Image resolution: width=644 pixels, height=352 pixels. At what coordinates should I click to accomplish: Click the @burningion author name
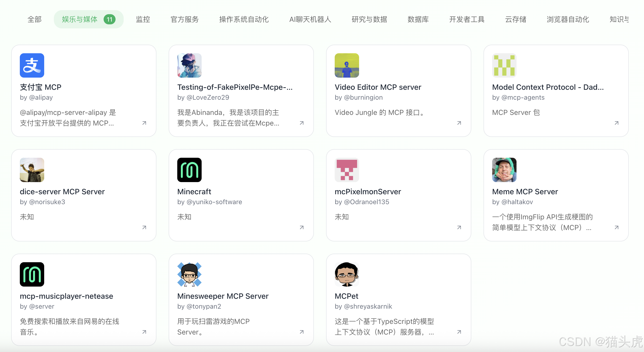363,98
